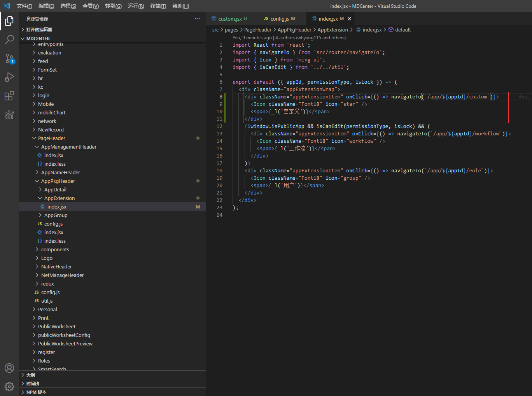Expand AppDetail folder
Screen dimensions: 532x396
(x=112, y=189)
